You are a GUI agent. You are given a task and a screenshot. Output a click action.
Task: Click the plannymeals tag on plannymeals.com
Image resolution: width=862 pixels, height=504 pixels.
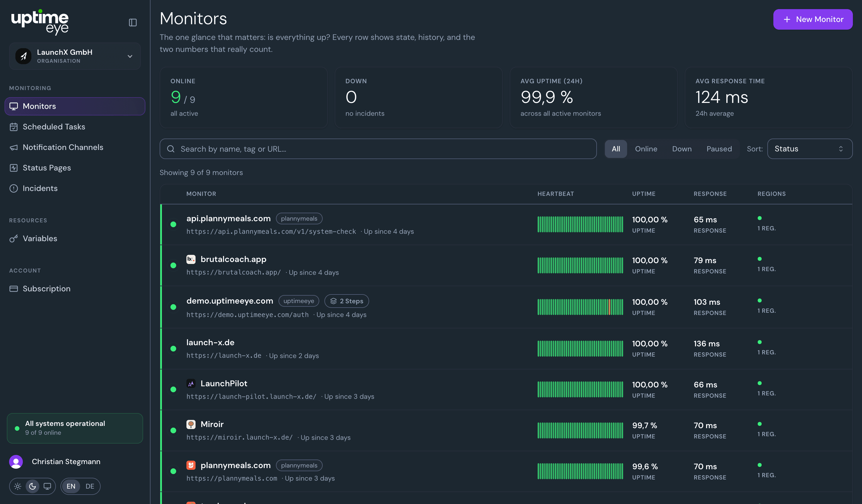pyautogui.click(x=299, y=465)
